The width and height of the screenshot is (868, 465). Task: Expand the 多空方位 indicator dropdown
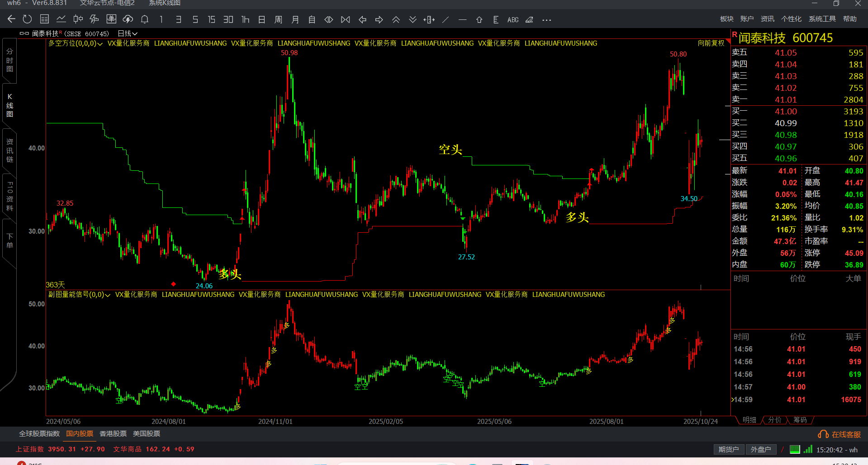(76, 43)
